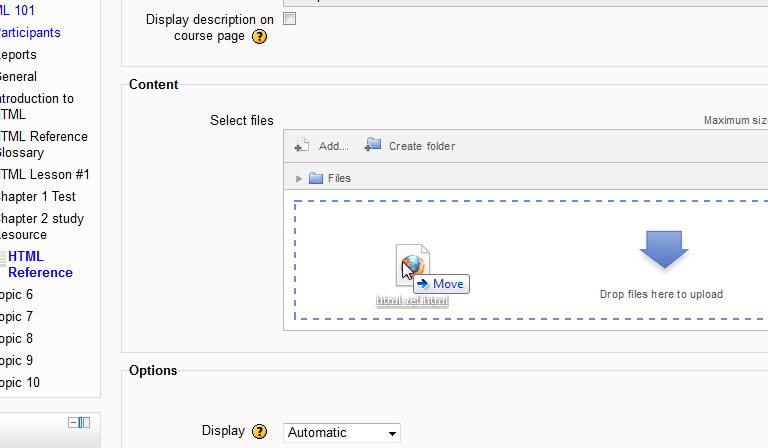The height and width of the screenshot is (448, 768).
Task: Click the Move drag tooltip
Action: (x=441, y=284)
